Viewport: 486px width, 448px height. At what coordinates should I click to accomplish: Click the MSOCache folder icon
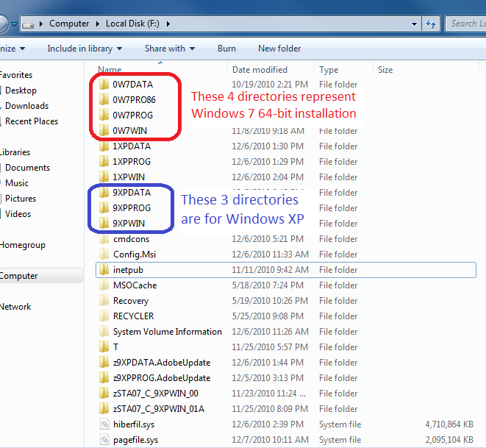[x=104, y=285]
